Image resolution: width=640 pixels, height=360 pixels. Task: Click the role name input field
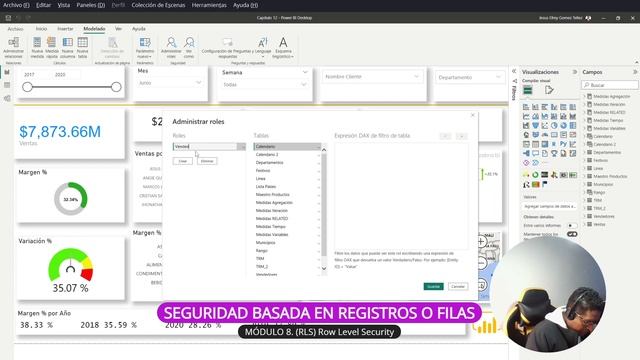point(205,147)
